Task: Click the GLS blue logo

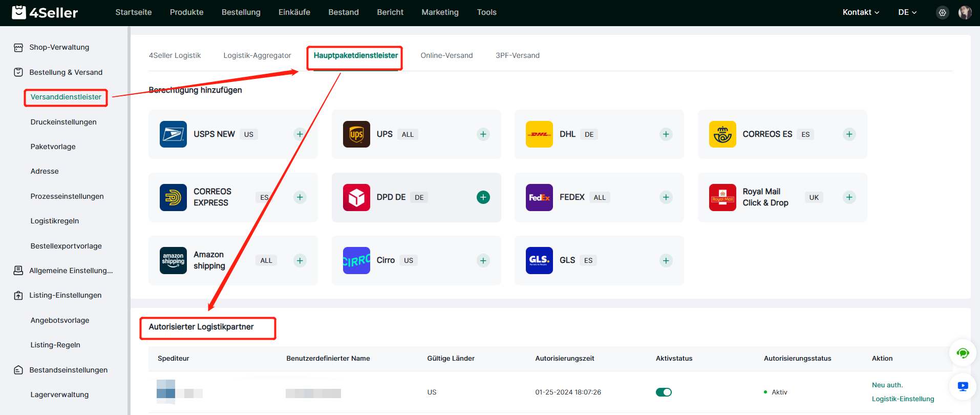Action: pos(539,260)
